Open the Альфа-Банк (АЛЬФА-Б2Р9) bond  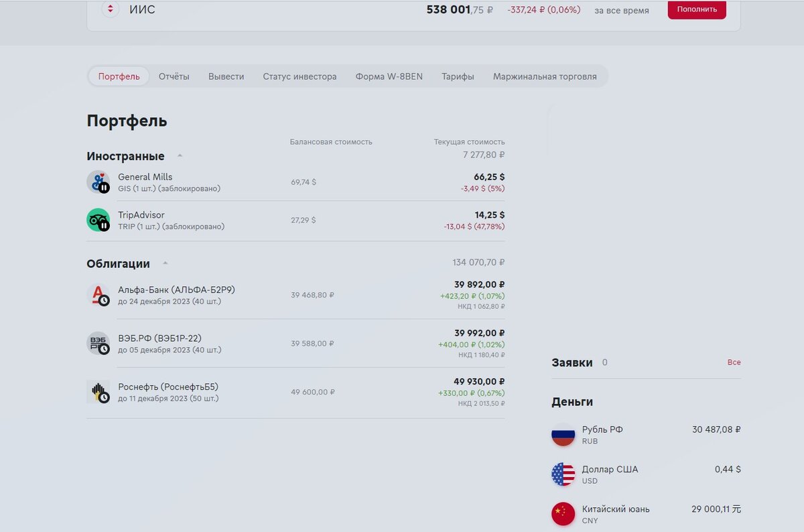176,290
